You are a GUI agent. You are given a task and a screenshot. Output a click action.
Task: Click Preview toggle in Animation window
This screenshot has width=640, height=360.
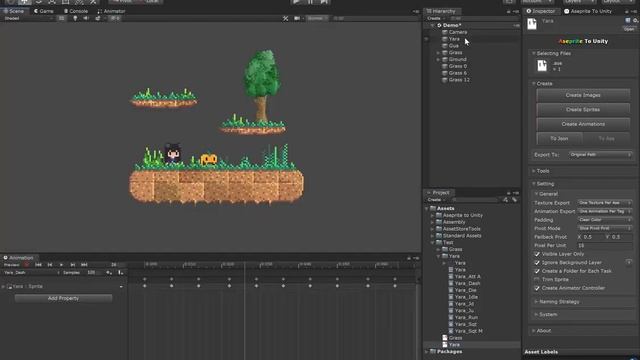click(12, 265)
